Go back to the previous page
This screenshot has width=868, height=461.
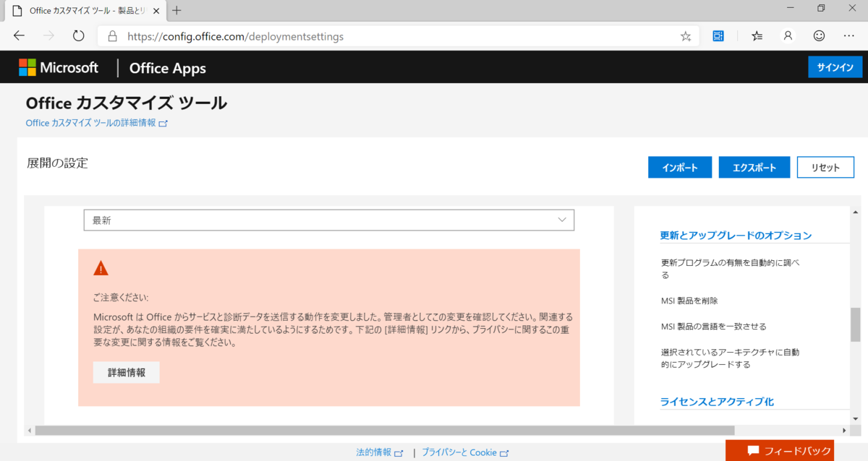coord(20,36)
